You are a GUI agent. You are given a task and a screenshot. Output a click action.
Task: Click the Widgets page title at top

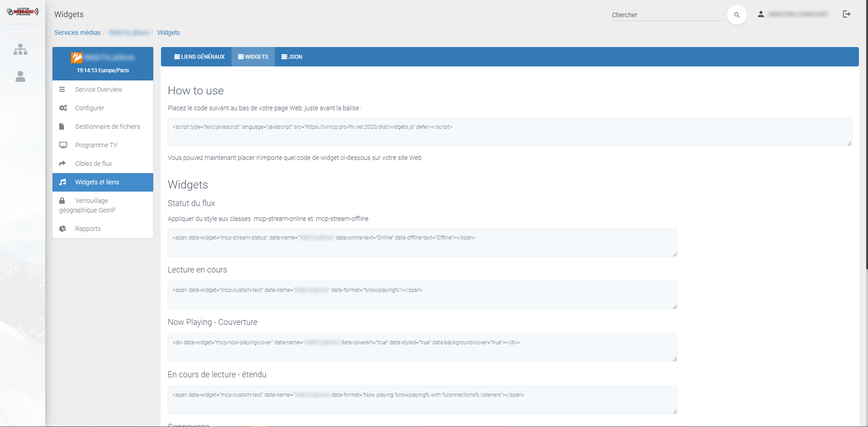click(x=69, y=14)
